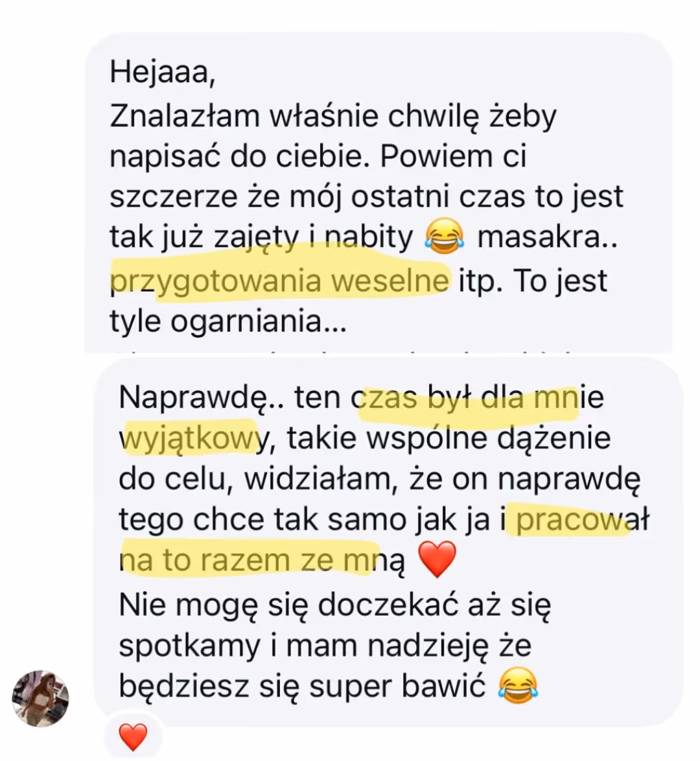Select the first message bubble starting with "Hejaaa"
Screen dimensions: 700x761
coord(378,192)
